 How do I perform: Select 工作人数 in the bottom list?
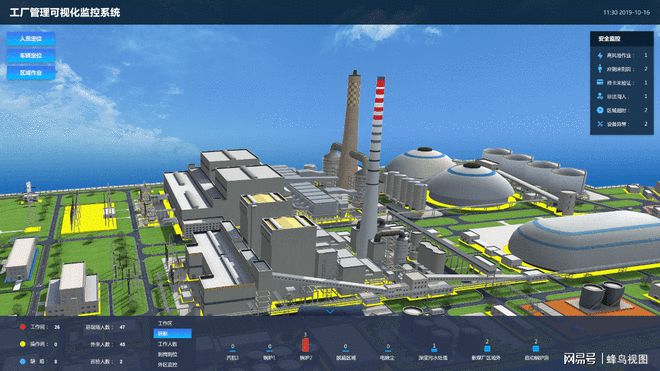pyautogui.click(x=167, y=344)
